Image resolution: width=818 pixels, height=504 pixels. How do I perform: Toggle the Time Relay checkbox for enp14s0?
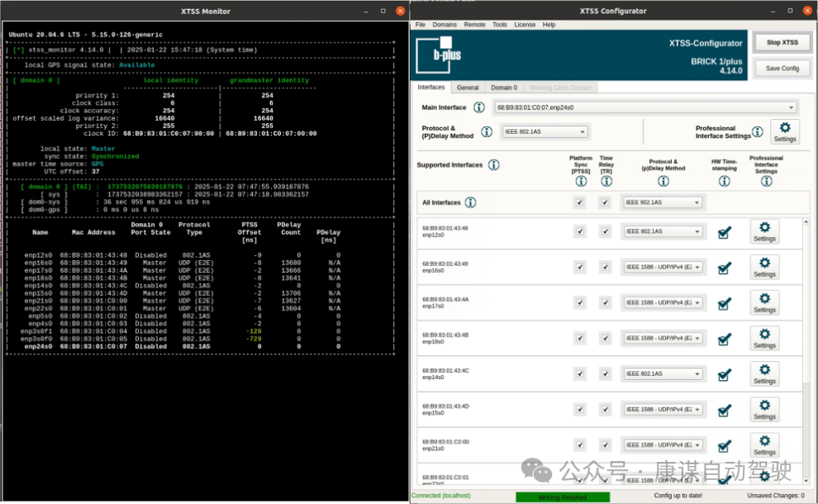coord(605,374)
